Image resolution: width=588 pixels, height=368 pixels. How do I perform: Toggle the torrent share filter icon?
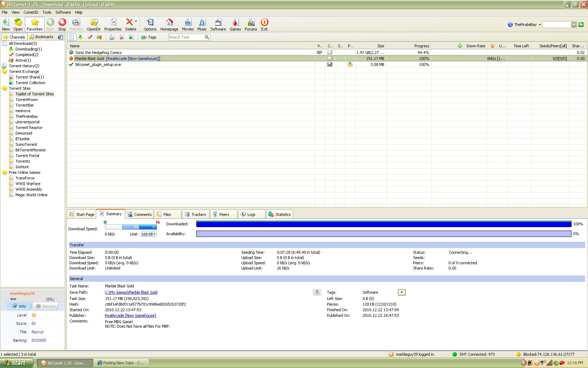[121, 37]
